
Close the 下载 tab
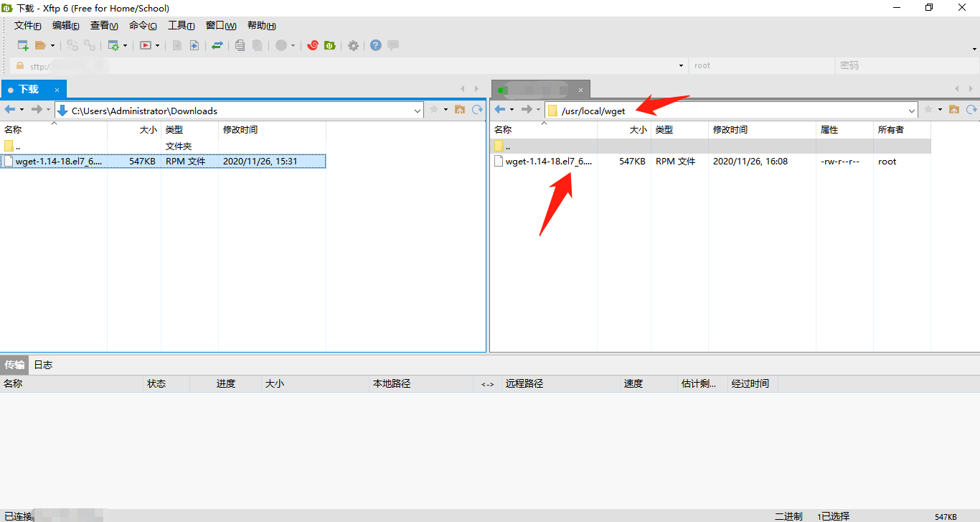pyautogui.click(x=59, y=90)
